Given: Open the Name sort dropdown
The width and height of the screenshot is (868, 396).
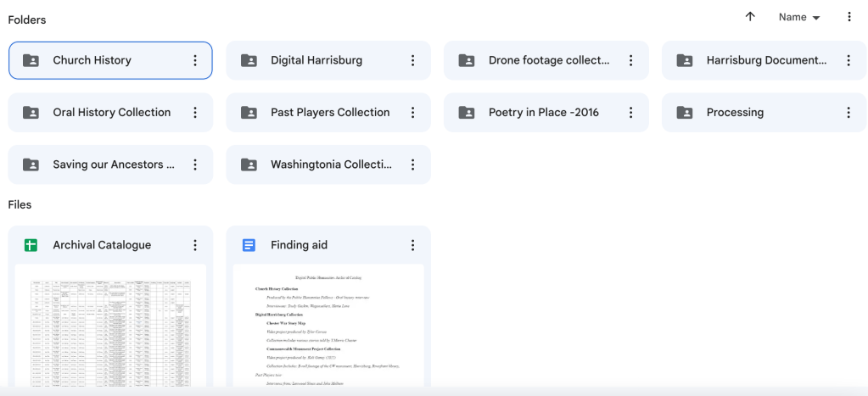Looking at the screenshot, I should pyautogui.click(x=799, y=17).
